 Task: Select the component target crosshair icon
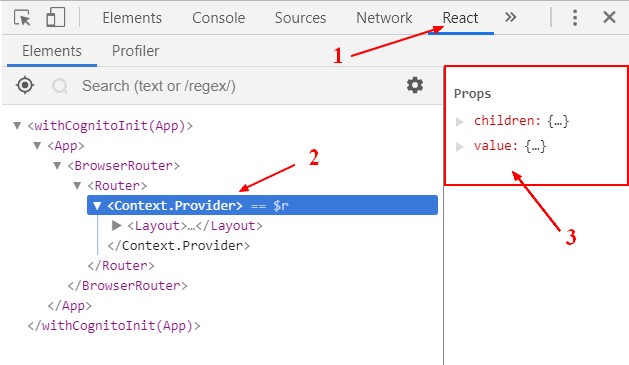tap(25, 85)
